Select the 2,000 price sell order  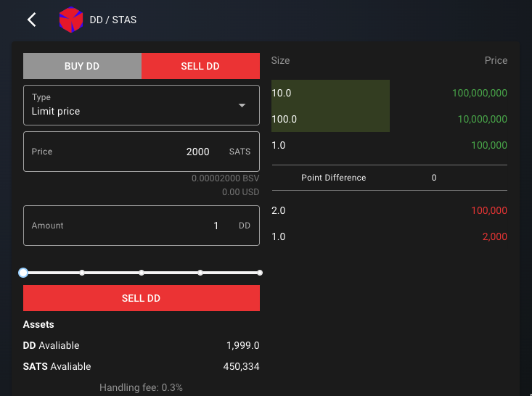tap(389, 236)
